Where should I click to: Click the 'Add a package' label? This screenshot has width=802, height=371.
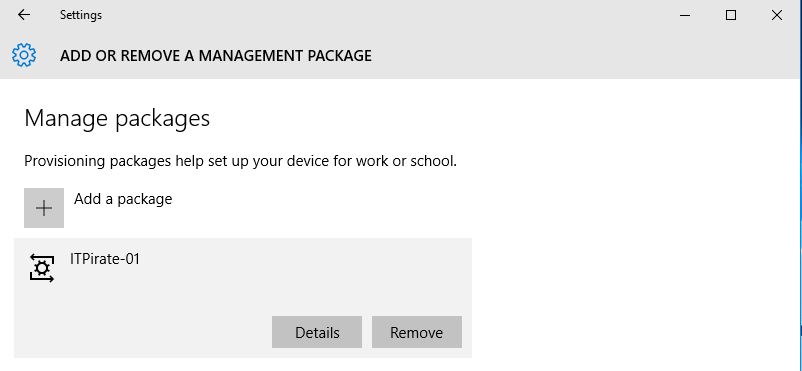[123, 199]
